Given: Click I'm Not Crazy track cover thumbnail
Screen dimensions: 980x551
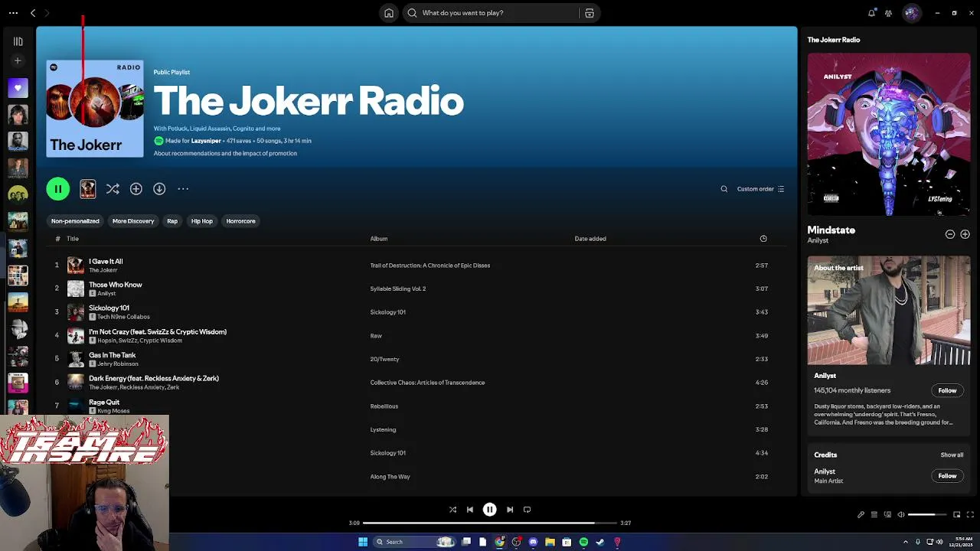Looking at the screenshot, I should (x=76, y=335).
